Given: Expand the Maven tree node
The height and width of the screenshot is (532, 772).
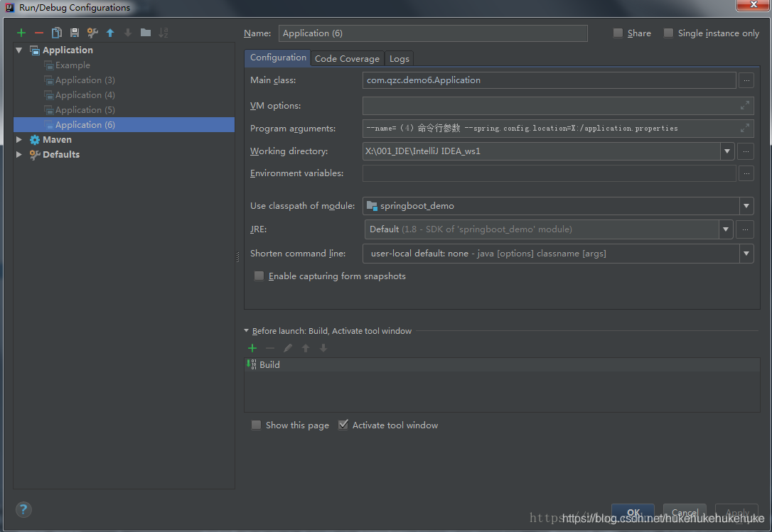Looking at the screenshot, I should pyautogui.click(x=19, y=140).
